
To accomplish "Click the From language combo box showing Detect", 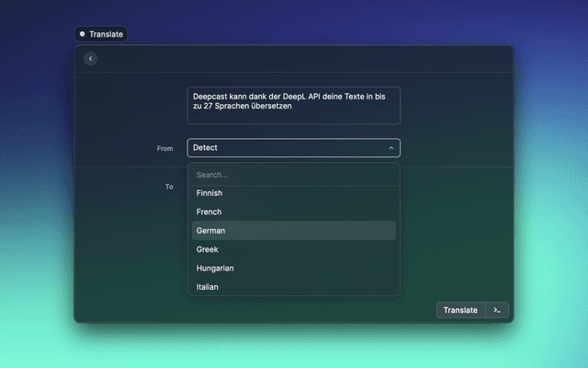I will [285, 148].
